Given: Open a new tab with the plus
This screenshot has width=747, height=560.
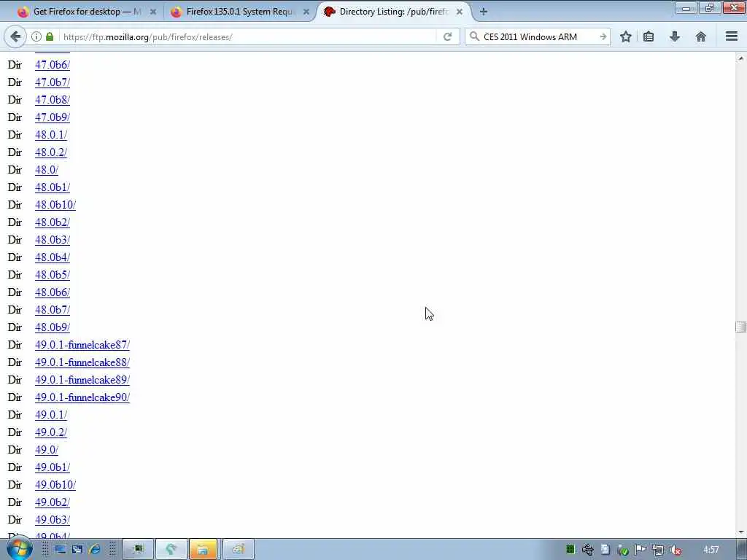Looking at the screenshot, I should point(484,12).
